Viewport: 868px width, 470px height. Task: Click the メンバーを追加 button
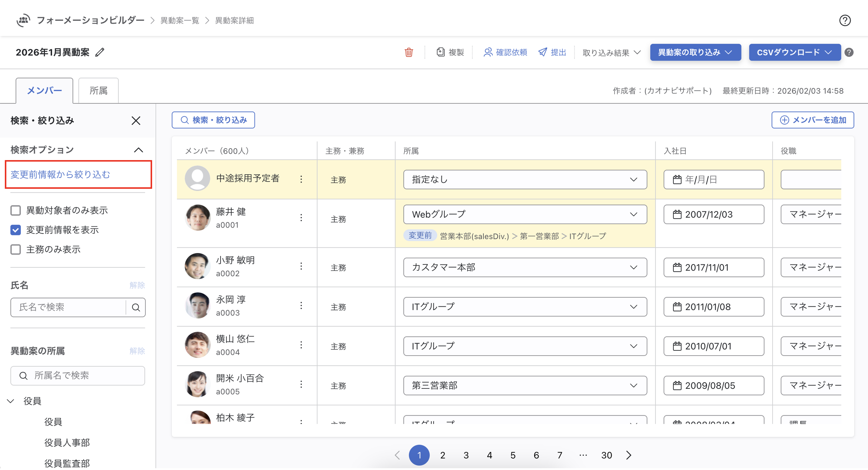812,120
